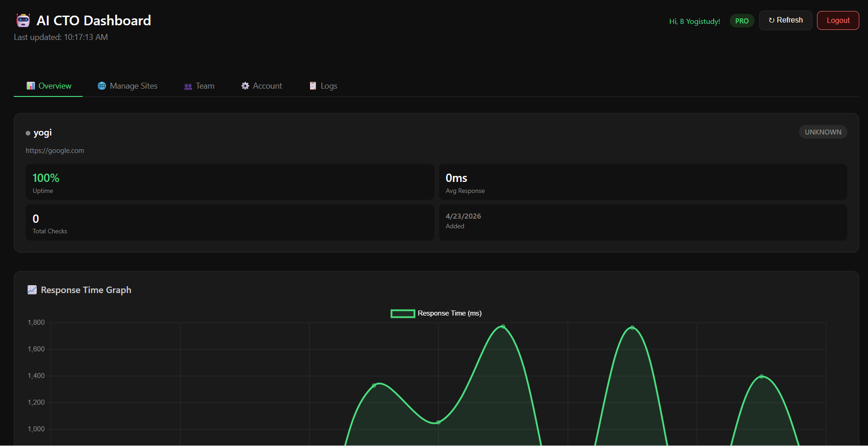Click the robot logo icon
The height and width of the screenshot is (446, 868).
(x=23, y=20)
